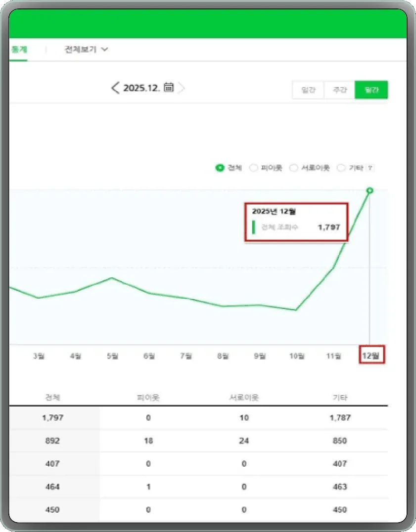The width and height of the screenshot is (416, 532).
Task: Open the question mark help icon
Action: click(x=370, y=168)
